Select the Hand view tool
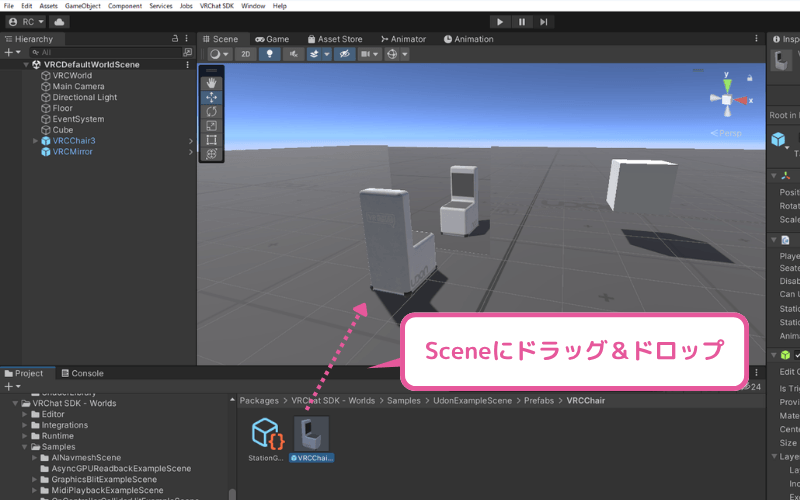 211,83
